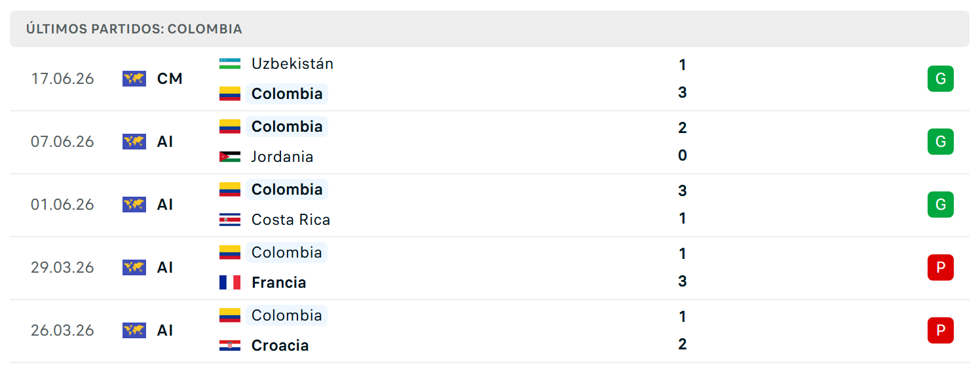The width and height of the screenshot is (980, 373).
Task: Click the AI label on the 29.03.26 row
Action: (165, 267)
